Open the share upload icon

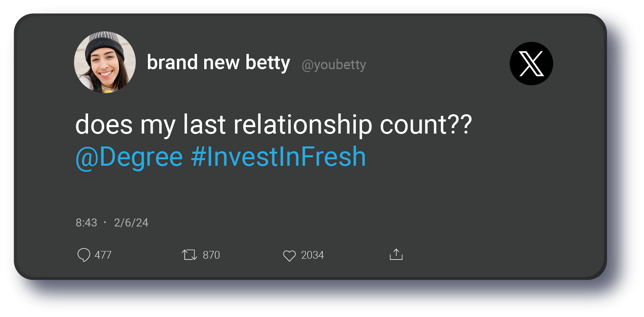pyautogui.click(x=396, y=254)
